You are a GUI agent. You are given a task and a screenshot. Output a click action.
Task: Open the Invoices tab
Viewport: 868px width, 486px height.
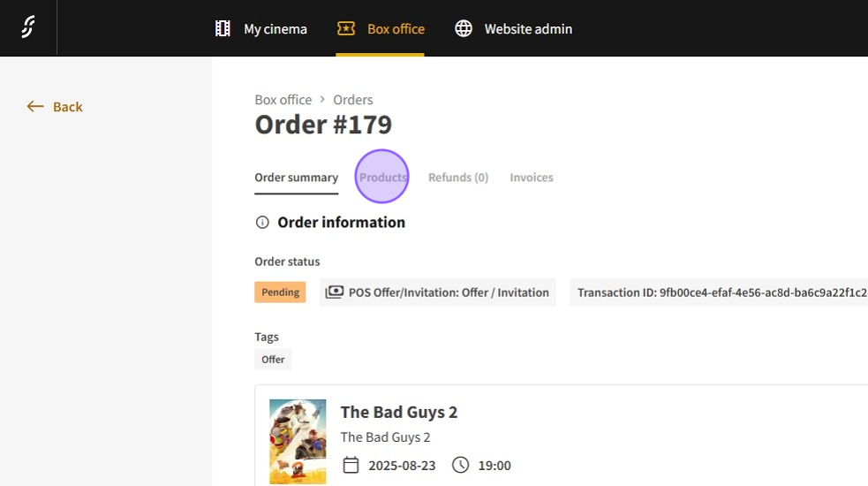[532, 178]
